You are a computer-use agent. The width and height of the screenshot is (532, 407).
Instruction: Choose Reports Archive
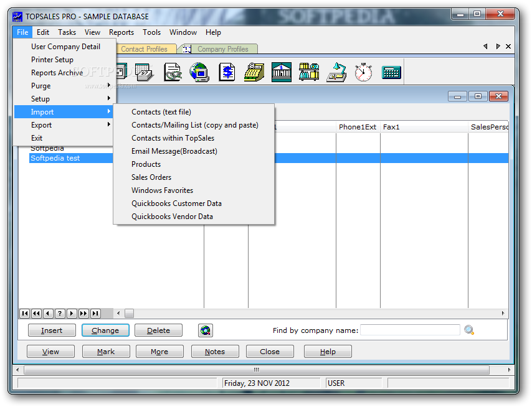coord(64,73)
